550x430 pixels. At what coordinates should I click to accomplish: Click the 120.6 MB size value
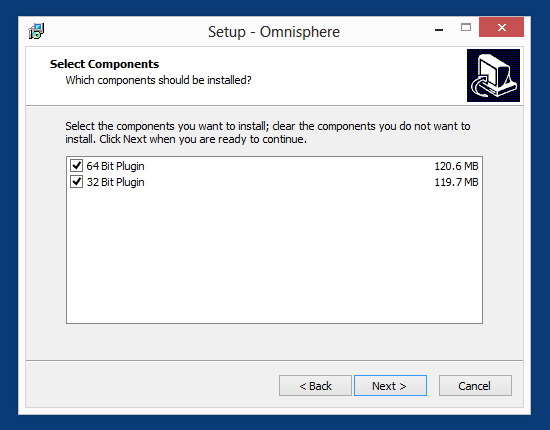coord(456,166)
